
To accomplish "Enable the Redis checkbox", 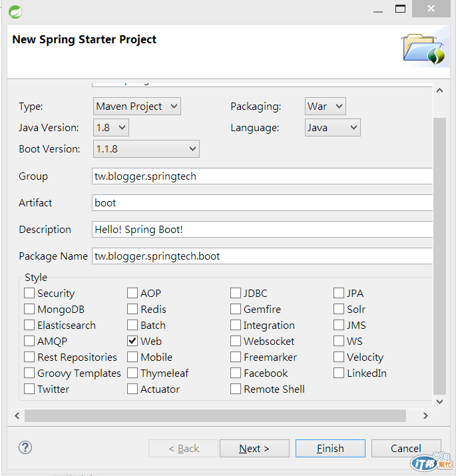I will 132,309.
